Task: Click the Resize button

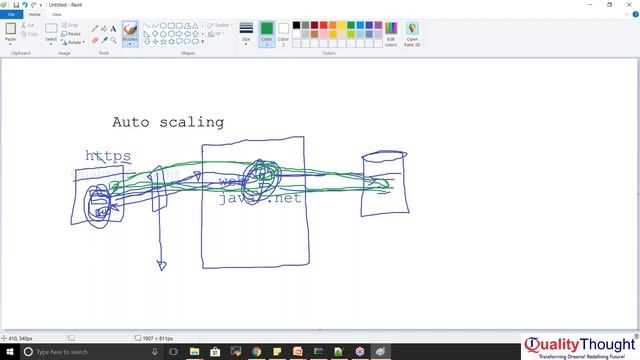Action: coord(71,33)
